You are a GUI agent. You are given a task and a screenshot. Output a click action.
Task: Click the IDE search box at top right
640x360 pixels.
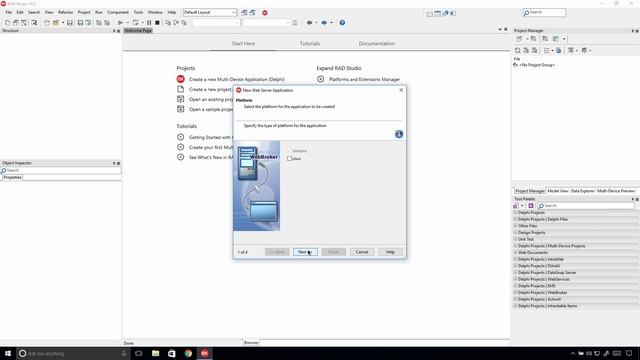pos(544,13)
